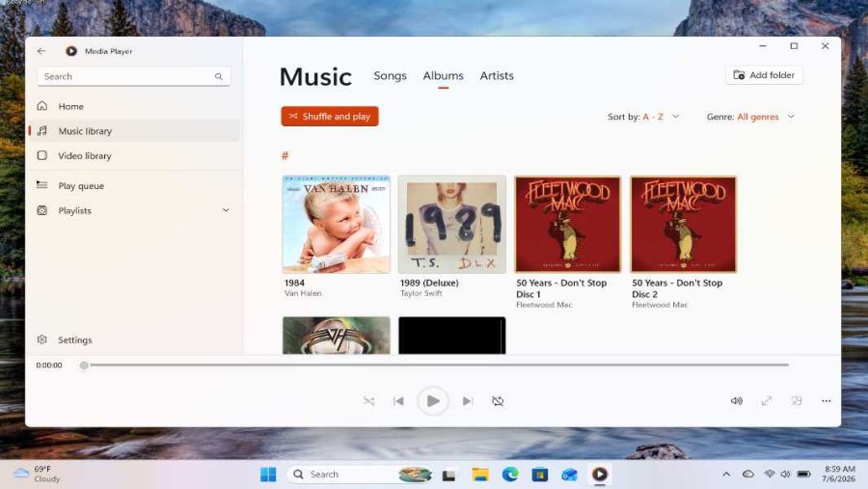Open 50 Years - Don't Stop Disc 2 cover
The height and width of the screenshot is (489, 868).
click(684, 225)
